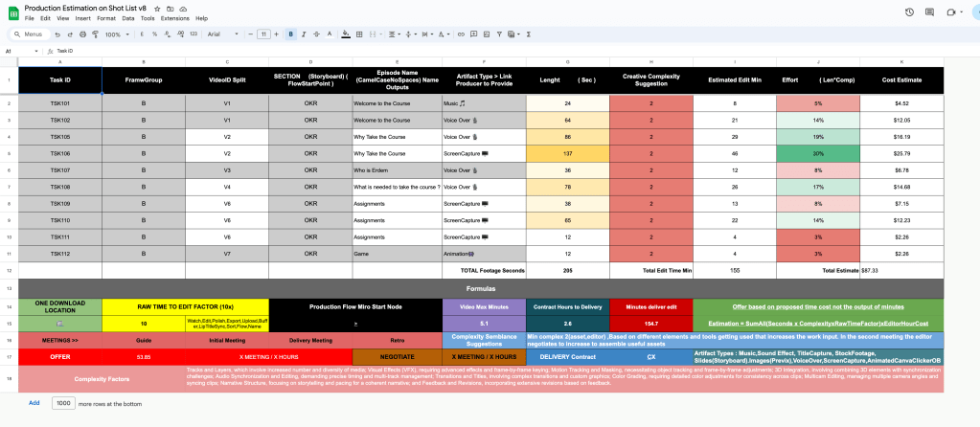Open the Edit menu
Screen dimensions: 980x427
pyautogui.click(x=46, y=19)
